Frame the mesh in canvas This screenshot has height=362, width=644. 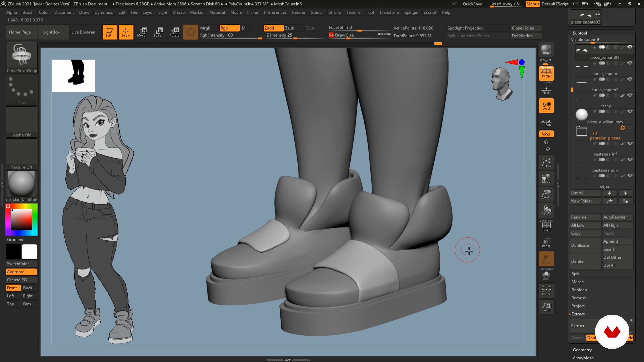[x=546, y=162]
